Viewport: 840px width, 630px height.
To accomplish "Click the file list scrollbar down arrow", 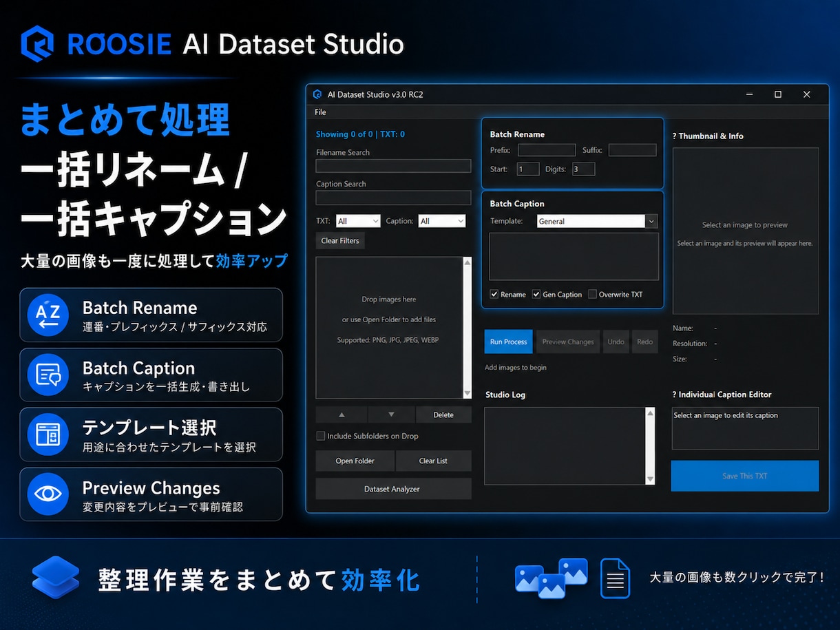I will (x=468, y=394).
